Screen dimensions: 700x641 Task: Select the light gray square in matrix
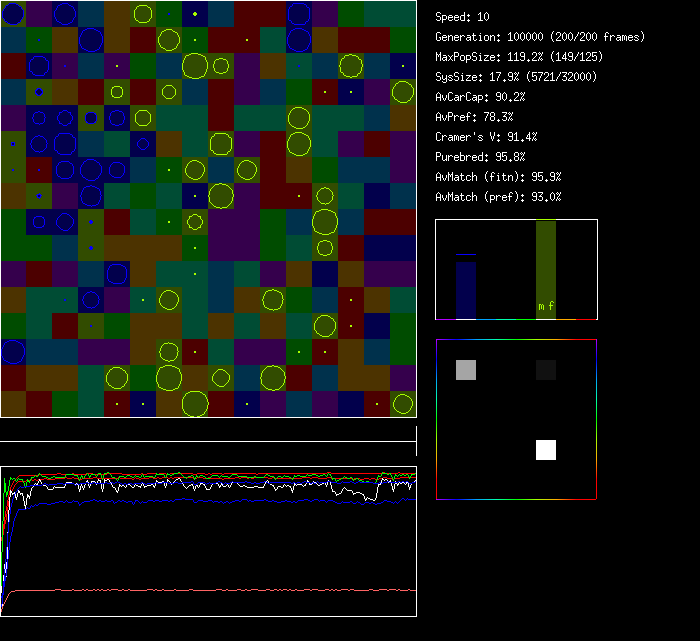click(x=466, y=370)
